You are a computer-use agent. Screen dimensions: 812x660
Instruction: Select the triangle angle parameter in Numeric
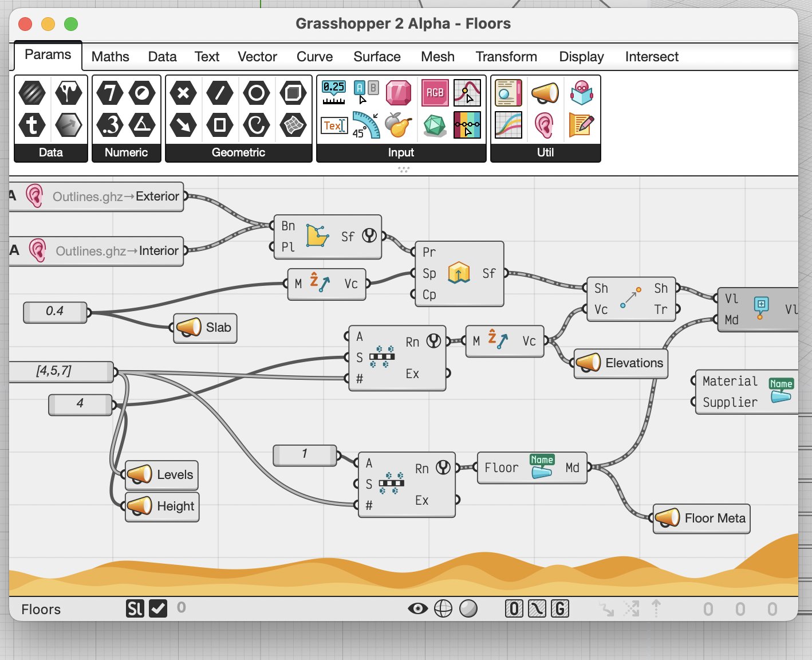[142, 125]
